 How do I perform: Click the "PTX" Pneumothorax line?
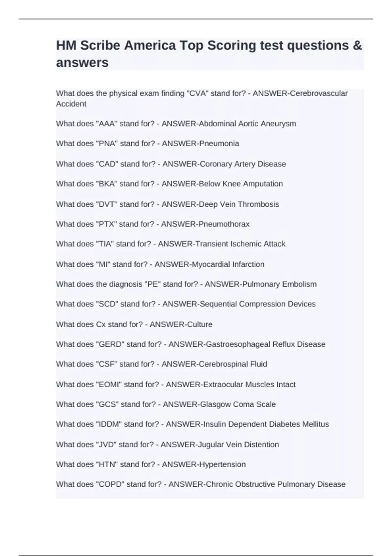click(x=153, y=224)
